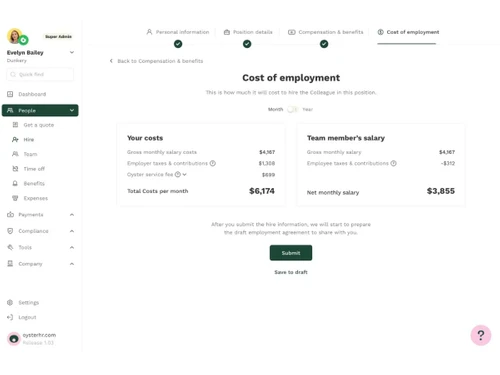Select the Year label option

[307, 109]
